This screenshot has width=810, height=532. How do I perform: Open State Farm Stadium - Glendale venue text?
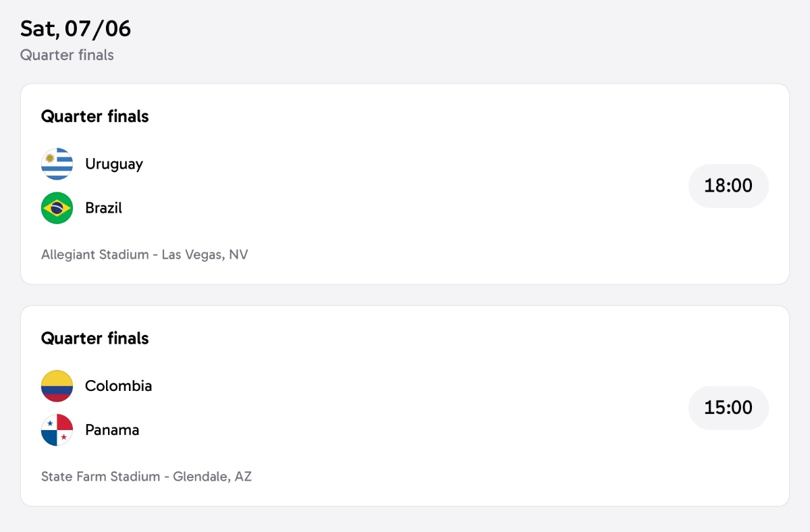(x=146, y=477)
